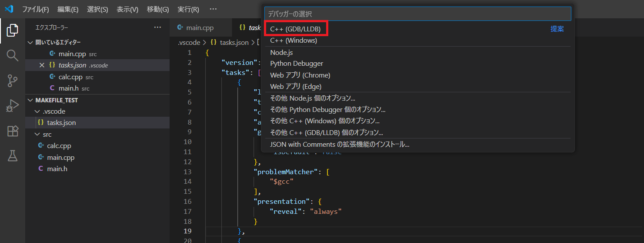
Task: Open the Source Control view
Action: tap(13, 81)
